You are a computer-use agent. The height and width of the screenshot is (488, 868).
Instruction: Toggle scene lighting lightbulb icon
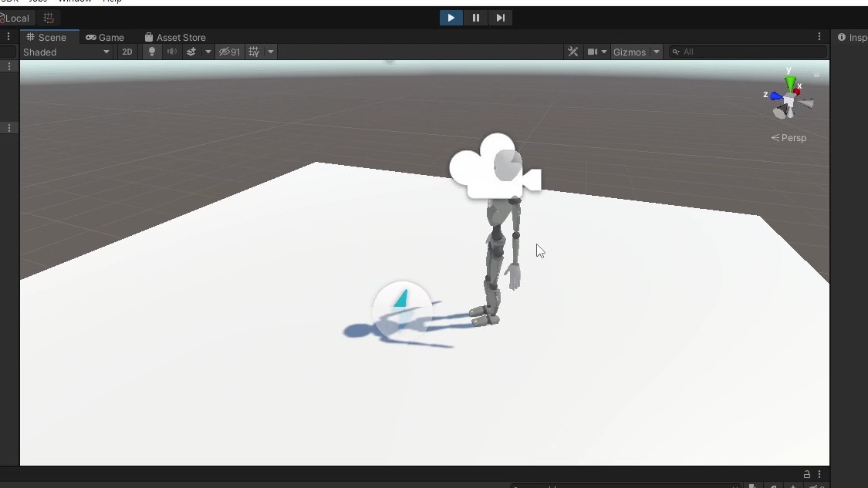[x=152, y=52]
